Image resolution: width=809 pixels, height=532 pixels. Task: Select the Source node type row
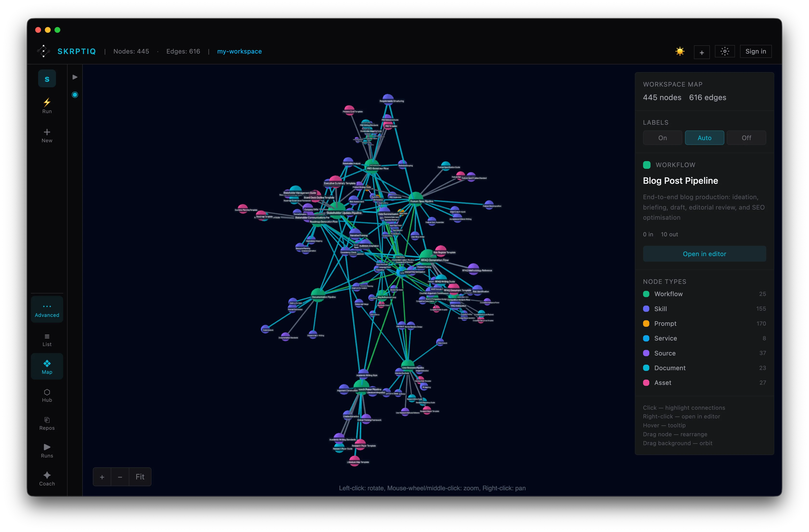(704, 353)
